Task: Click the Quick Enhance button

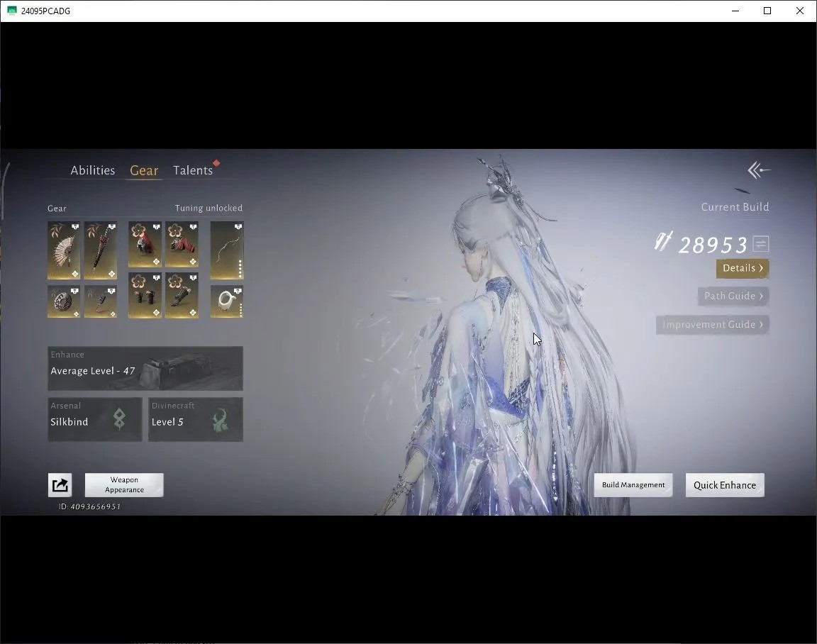Action: tap(725, 485)
